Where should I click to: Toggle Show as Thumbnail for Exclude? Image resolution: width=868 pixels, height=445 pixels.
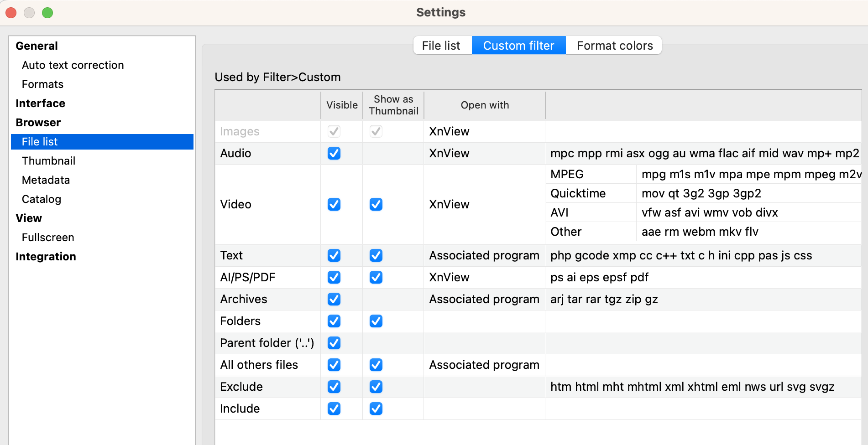(x=376, y=387)
